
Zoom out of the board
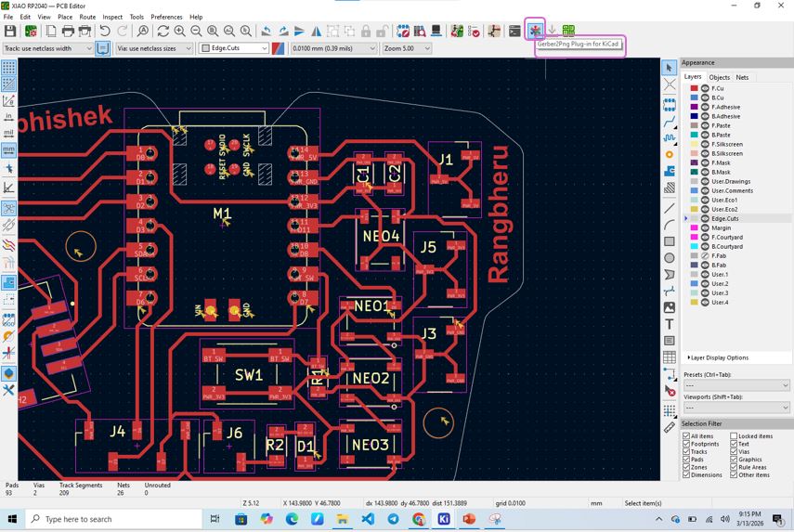[196, 32]
